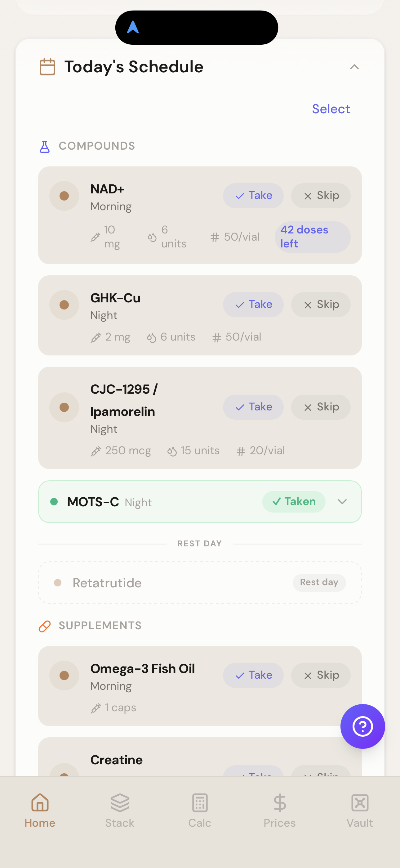Open the Vault icon
Screen dimensions: 400x868
coord(360,802)
